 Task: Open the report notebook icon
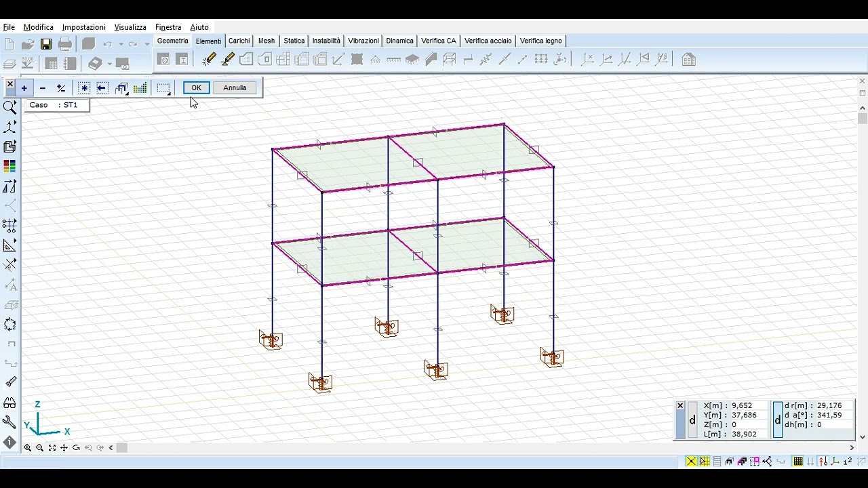click(70, 64)
